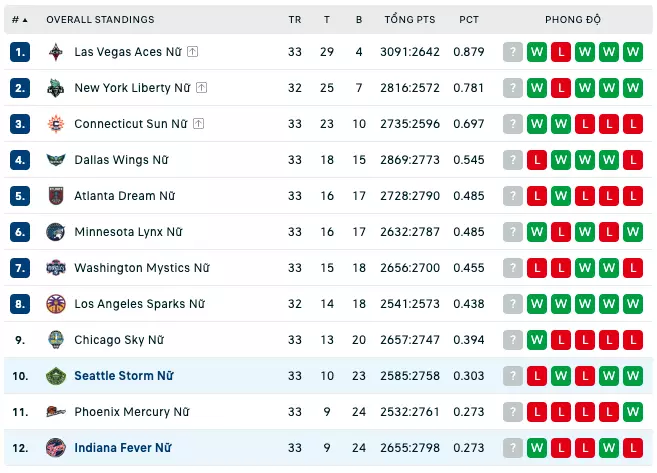
Task: Sort by the PCT column header
Action: 468,20
